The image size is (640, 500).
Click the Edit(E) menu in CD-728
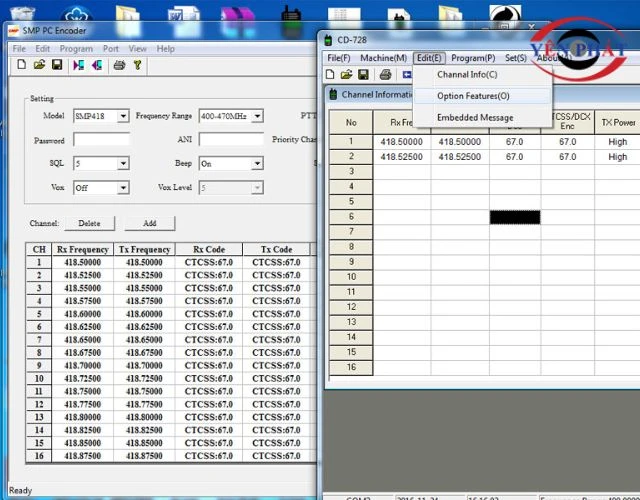coord(429,58)
